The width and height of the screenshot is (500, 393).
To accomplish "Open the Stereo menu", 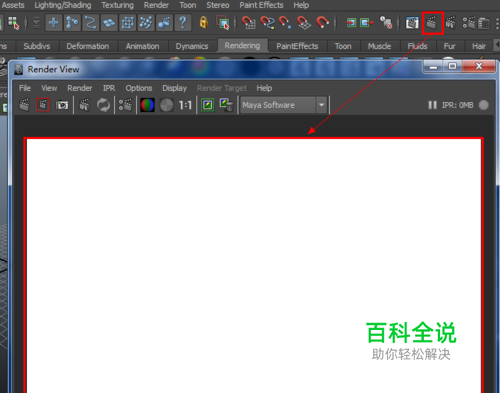I will click(218, 5).
